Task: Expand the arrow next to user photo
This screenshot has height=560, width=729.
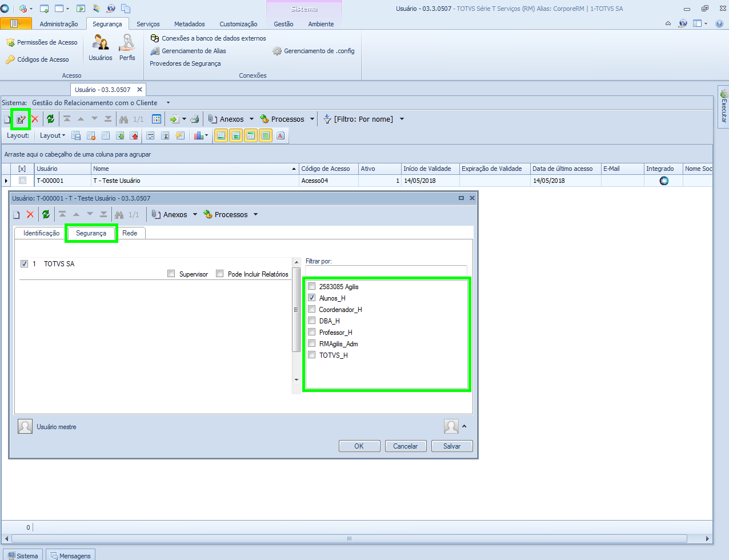Action: (x=464, y=426)
